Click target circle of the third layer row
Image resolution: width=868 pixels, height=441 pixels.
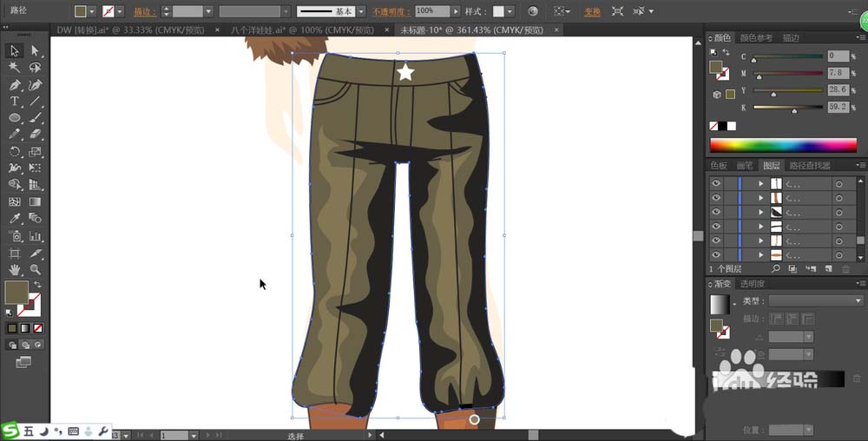pos(839,212)
